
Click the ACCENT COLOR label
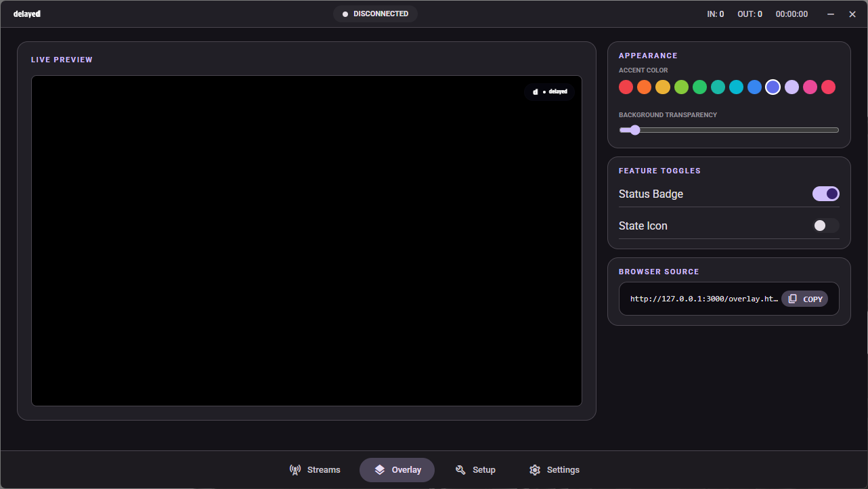tap(643, 70)
